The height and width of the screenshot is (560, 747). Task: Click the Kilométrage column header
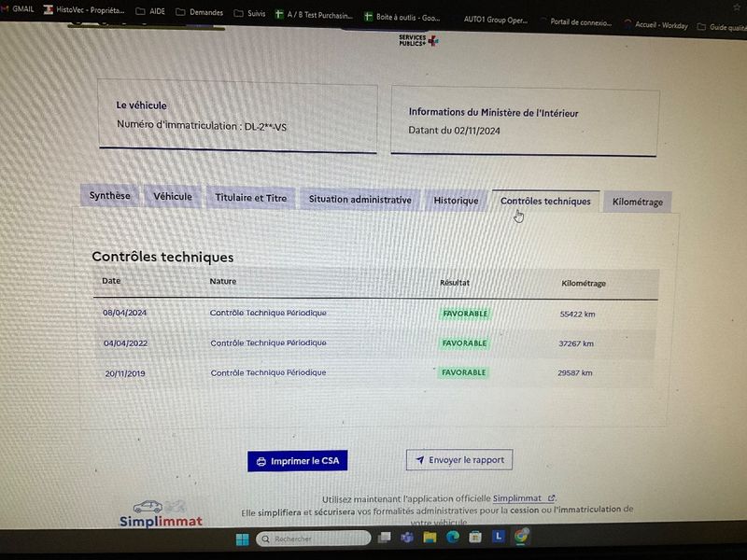(x=584, y=284)
